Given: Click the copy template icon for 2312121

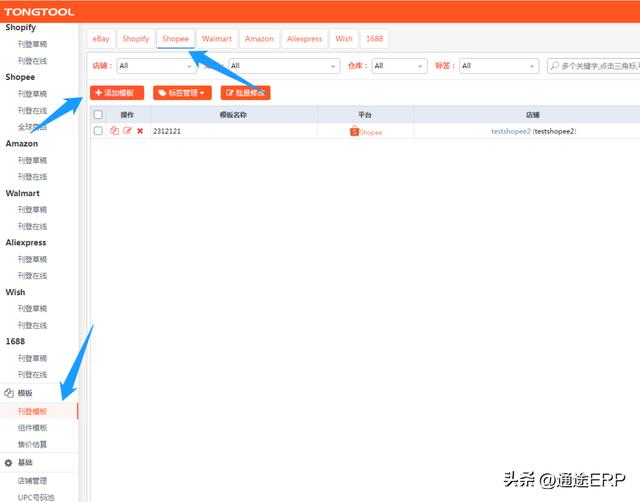Looking at the screenshot, I should [114, 131].
